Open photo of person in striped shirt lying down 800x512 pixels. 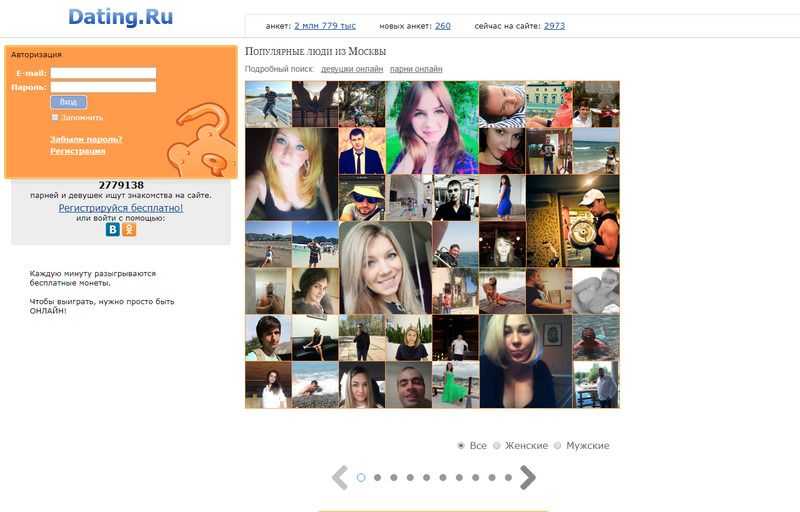point(502,104)
